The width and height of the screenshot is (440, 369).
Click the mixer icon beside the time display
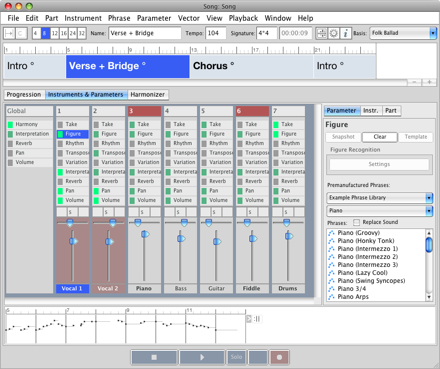click(322, 33)
